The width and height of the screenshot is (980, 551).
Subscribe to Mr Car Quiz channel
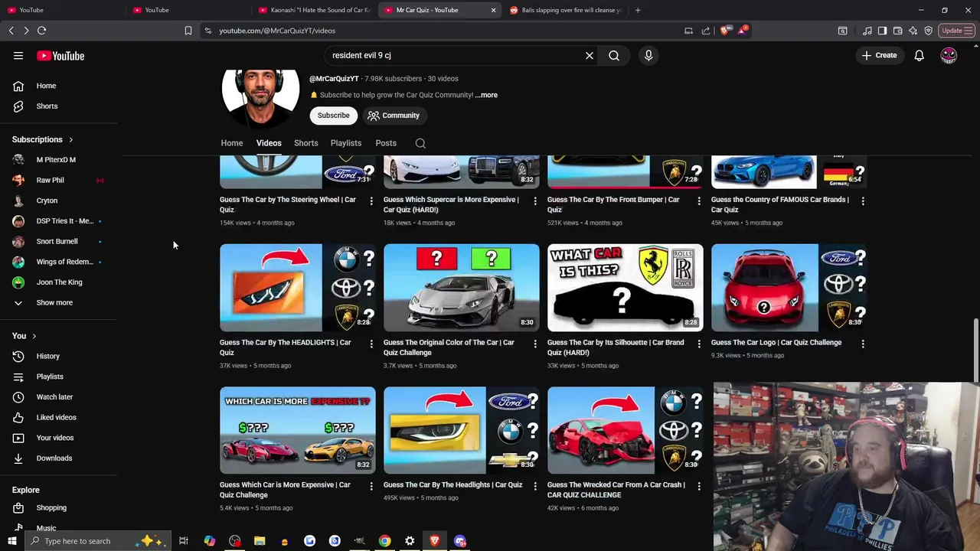334,116
